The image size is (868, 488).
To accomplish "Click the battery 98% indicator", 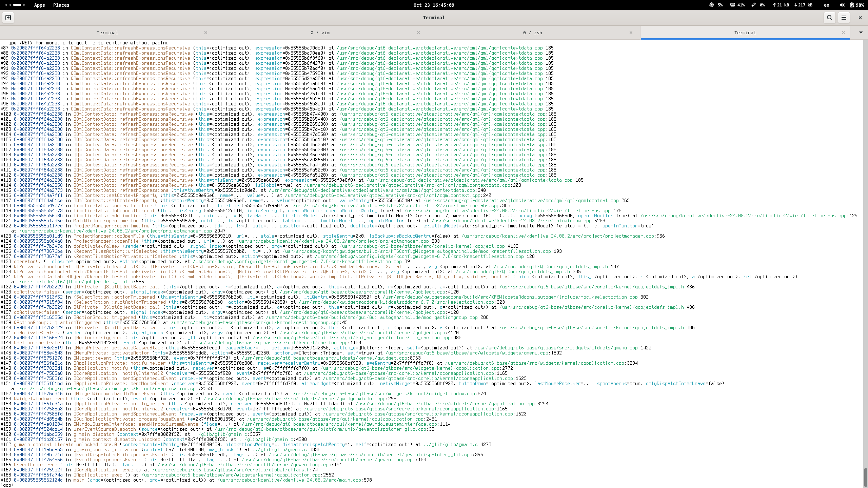I will [856, 5].
